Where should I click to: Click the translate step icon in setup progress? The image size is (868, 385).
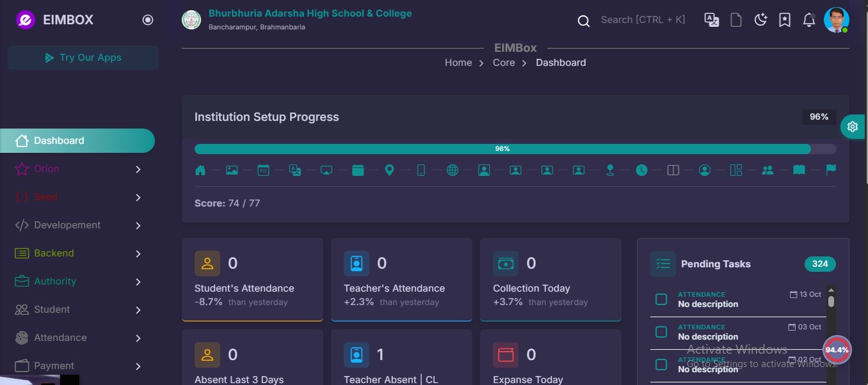tap(294, 171)
